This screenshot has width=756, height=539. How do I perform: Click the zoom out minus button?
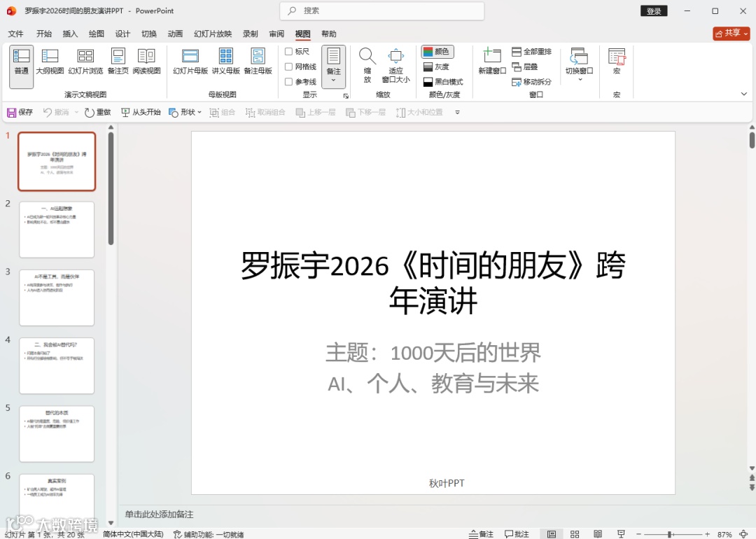click(x=639, y=534)
